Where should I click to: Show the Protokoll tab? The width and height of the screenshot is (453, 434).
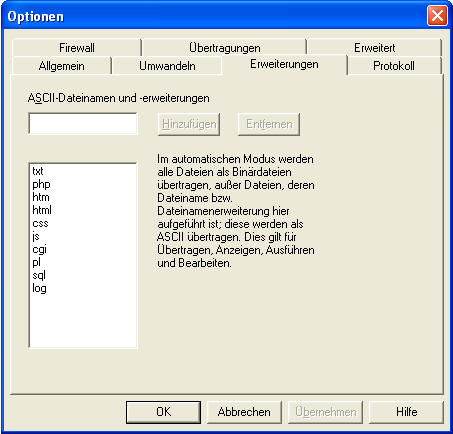tap(394, 66)
